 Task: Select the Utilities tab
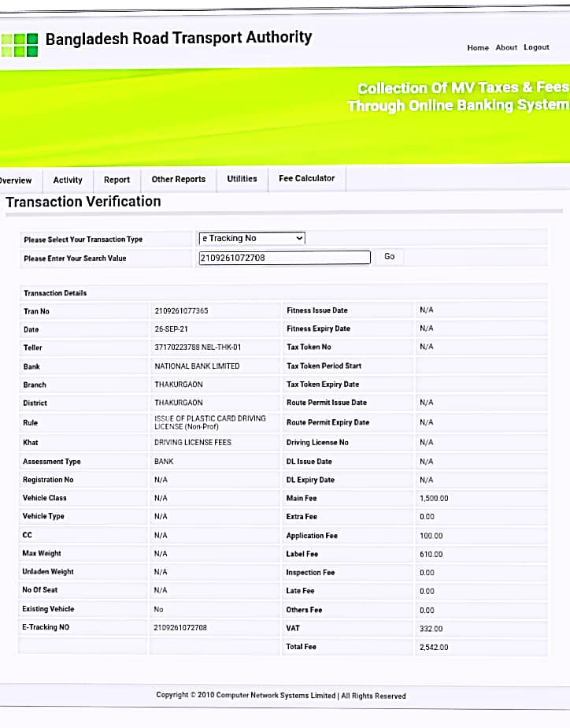click(x=242, y=179)
